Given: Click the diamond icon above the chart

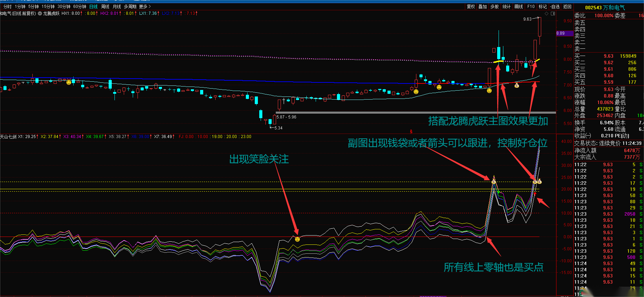Looking at the screenshot, I should coord(546,14).
